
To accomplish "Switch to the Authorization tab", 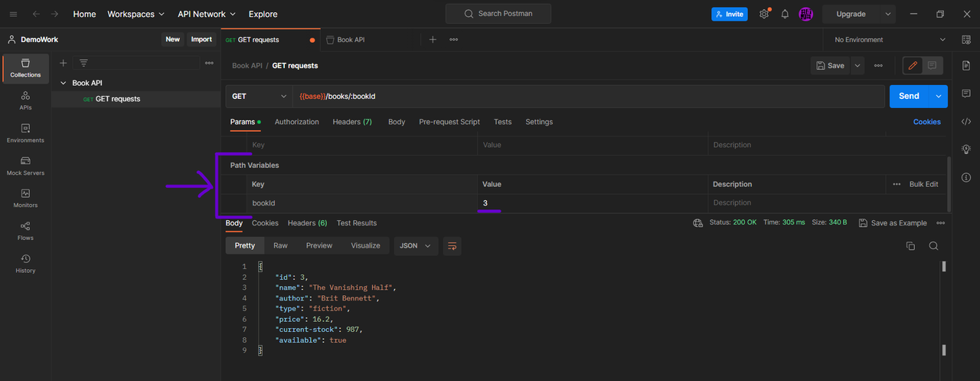I will click(x=297, y=122).
